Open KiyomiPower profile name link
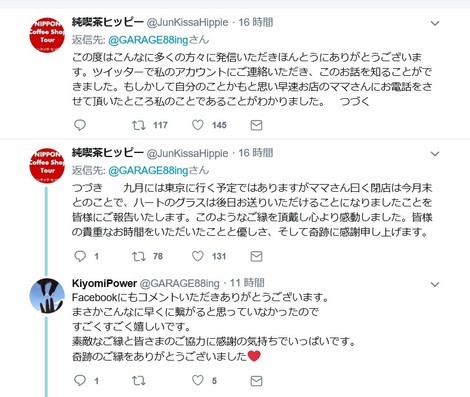Image resolution: width=470 pixels, height=397 pixels. (104, 283)
